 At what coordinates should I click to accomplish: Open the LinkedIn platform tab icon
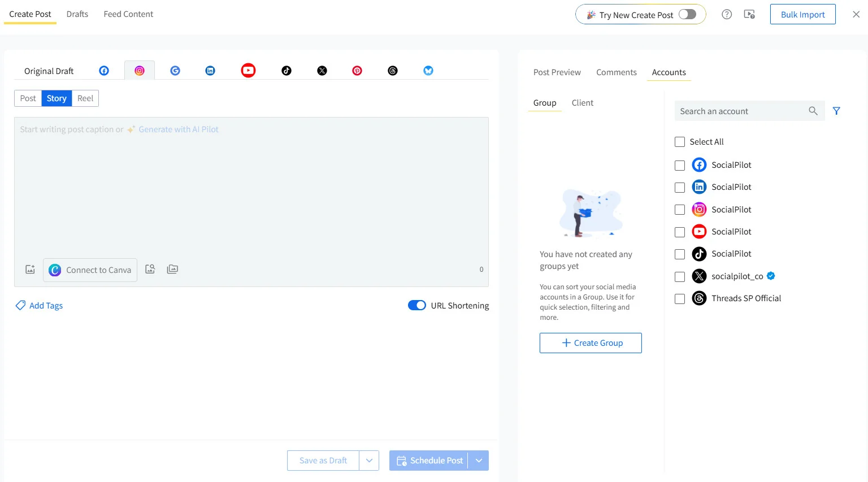pyautogui.click(x=210, y=71)
